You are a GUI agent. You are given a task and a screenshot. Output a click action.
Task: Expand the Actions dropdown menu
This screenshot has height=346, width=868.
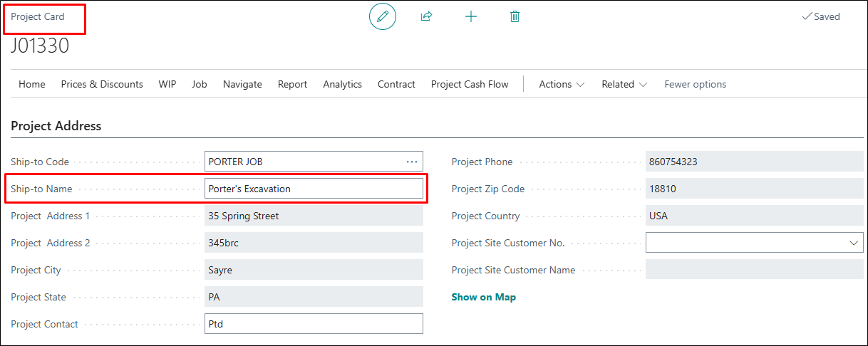(x=562, y=84)
